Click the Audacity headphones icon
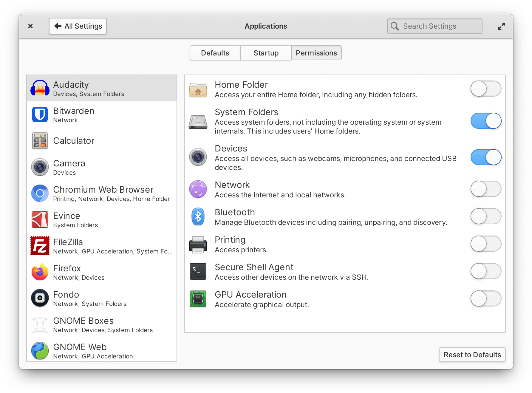The image size is (532, 393). [40, 88]
